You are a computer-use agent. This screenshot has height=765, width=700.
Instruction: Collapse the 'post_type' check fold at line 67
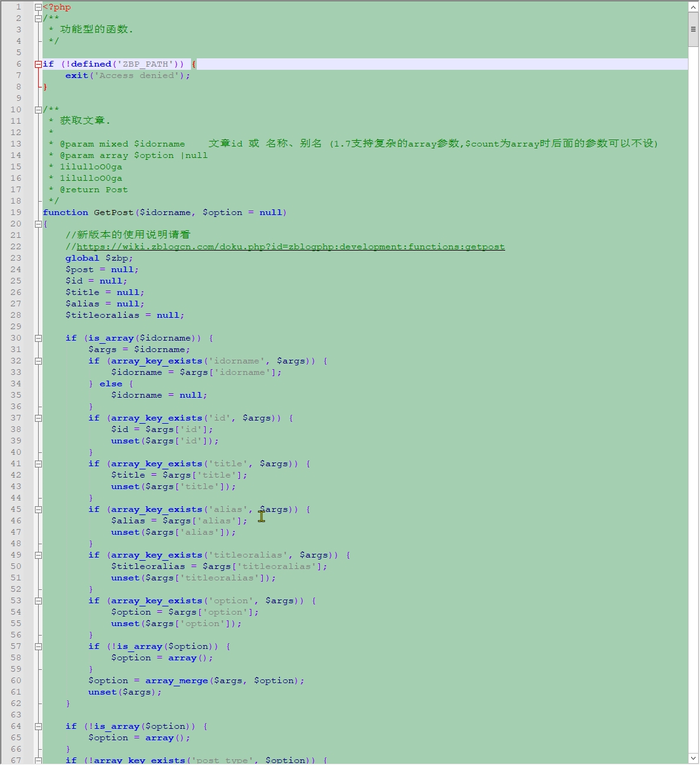[x=38, y=760]
